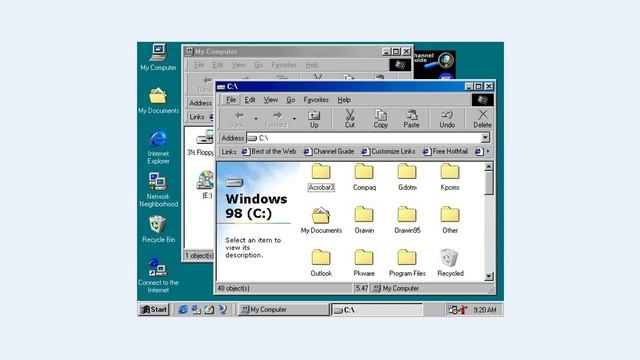Image resolution: width=640 pixels, height=360 pixels.
Task: Go Up one level in the C:\ window
Action: coord(314,119)
